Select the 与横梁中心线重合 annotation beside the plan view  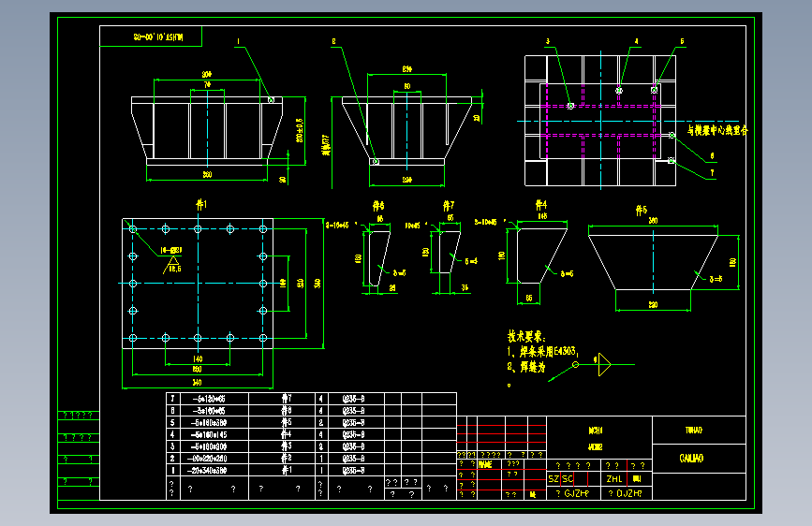(717, 130)
